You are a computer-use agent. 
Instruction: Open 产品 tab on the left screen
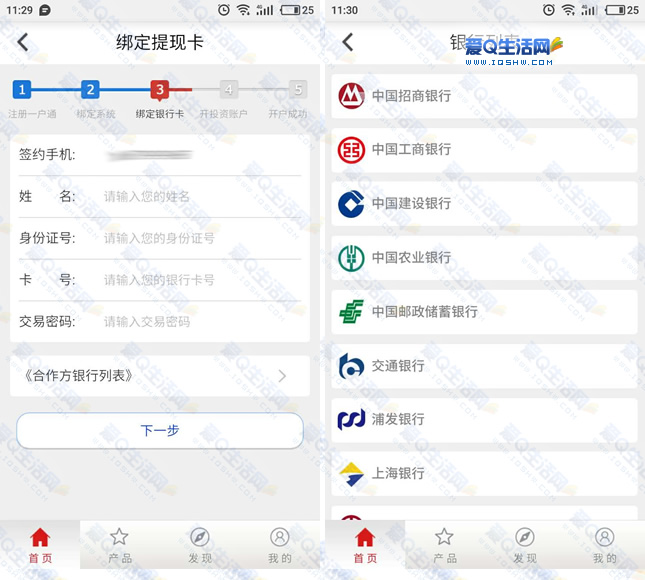pyautogui.click(x=120, y=545)
